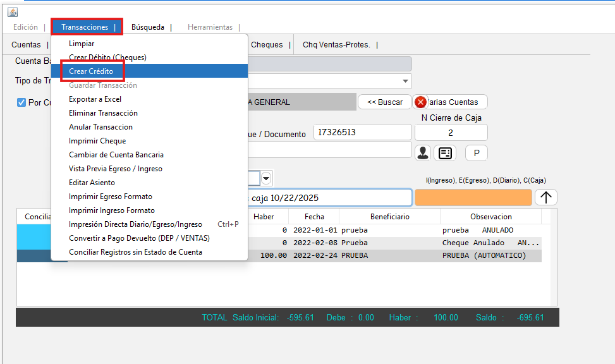
Task: Choose Crear Crédito from menu
Action: pos(91,71)
